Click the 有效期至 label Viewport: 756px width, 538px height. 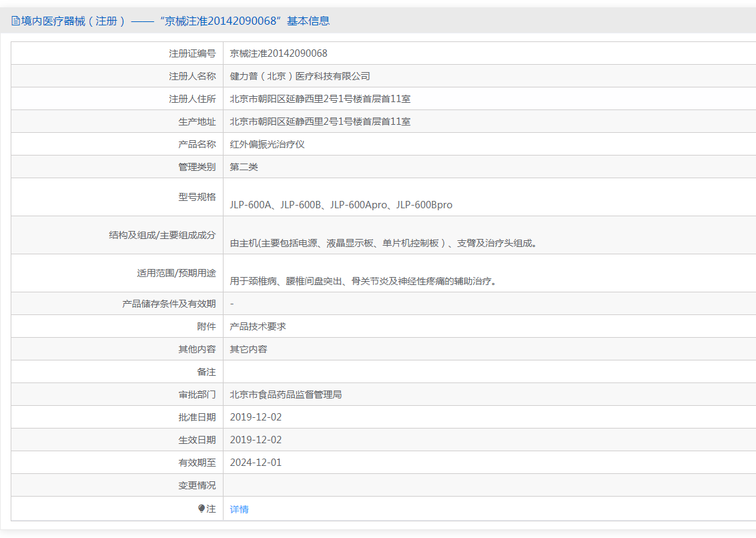[x=198, y=463]
